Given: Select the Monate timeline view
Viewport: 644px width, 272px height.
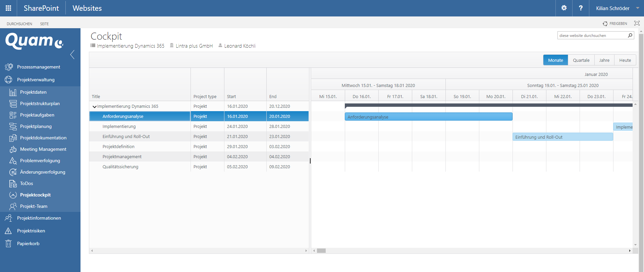Looking at the screenshot, I should click(x=555, y=60).
